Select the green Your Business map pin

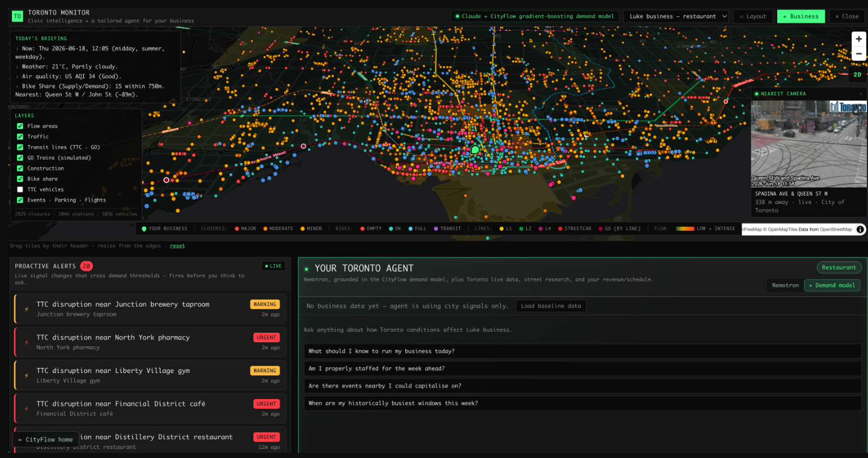tap(475, 150)
